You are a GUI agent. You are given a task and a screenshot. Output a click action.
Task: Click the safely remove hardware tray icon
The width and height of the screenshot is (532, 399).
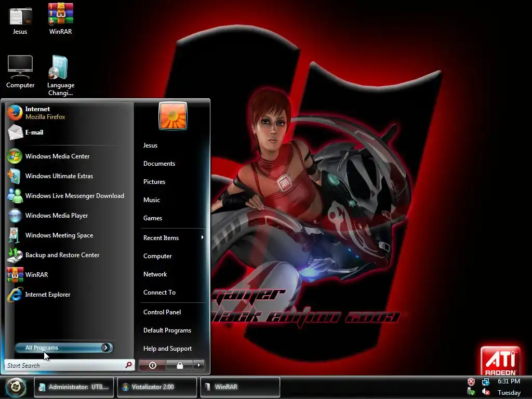(x=471, y=392)
